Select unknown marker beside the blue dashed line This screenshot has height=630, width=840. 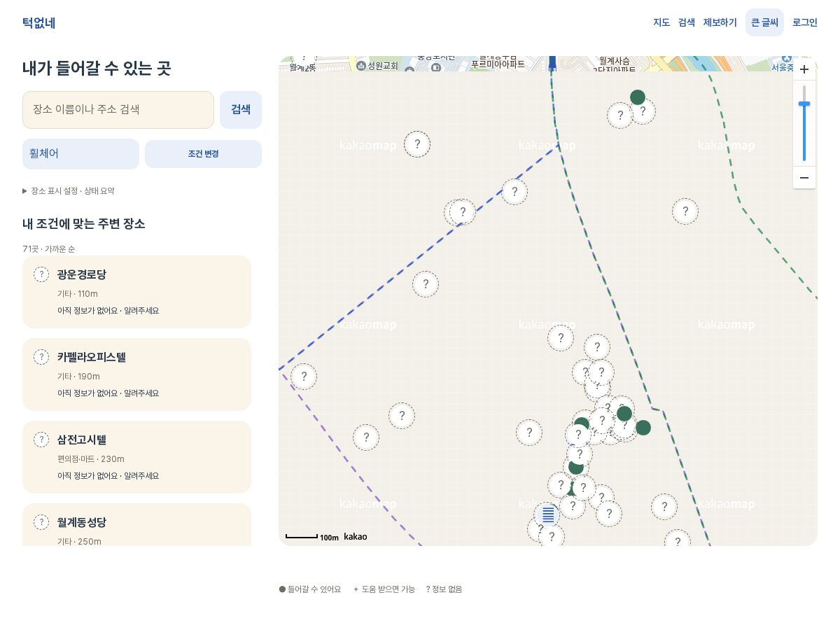click(x=514, y=192)
